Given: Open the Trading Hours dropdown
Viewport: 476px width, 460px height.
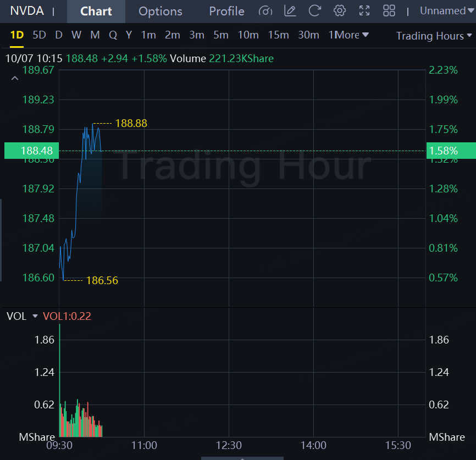Looking at the screenshot, I should [x=434, y=36].
